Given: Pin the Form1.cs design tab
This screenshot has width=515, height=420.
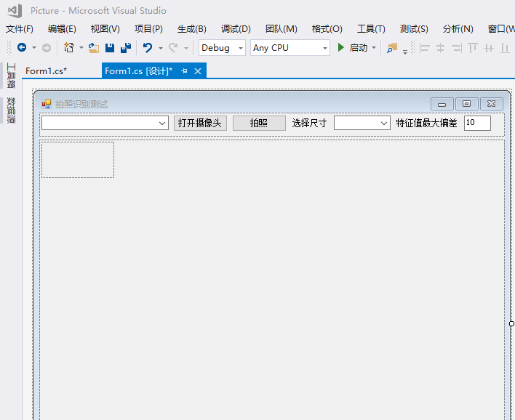Looking at the screenshot, I should (184, 71).
